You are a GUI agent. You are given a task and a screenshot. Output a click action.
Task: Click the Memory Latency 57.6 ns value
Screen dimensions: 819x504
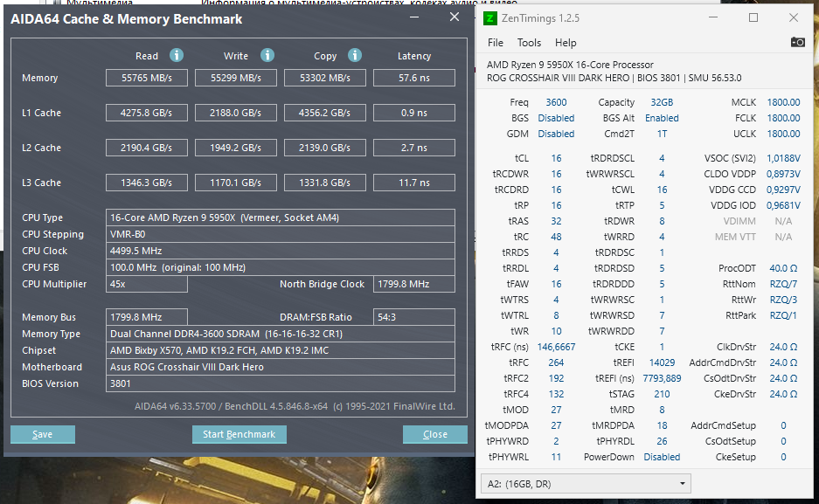click(x=414, y=78)
